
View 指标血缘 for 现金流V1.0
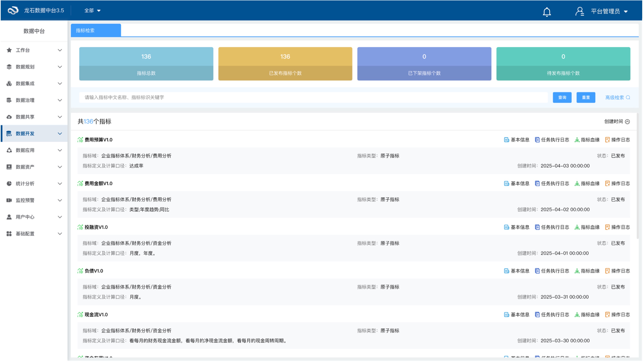[587, 315]
